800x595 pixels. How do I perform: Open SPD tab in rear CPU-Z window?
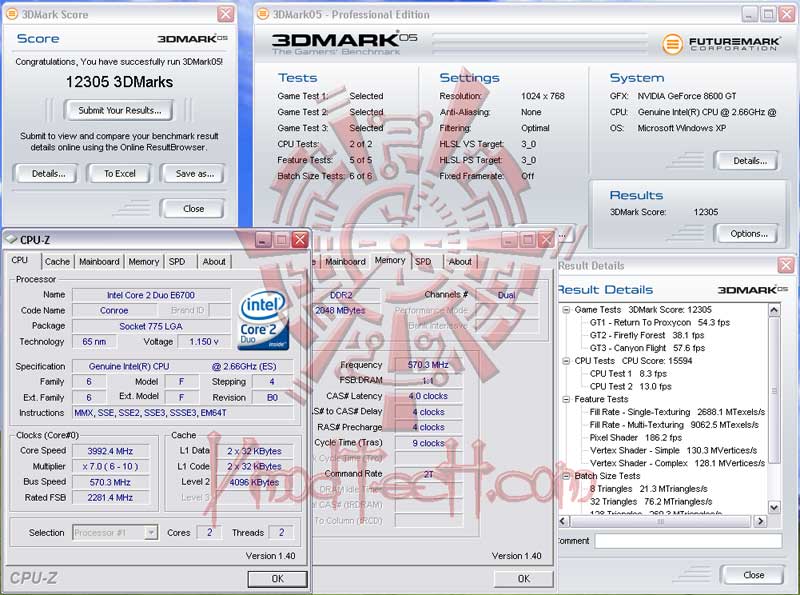point(423,261)
